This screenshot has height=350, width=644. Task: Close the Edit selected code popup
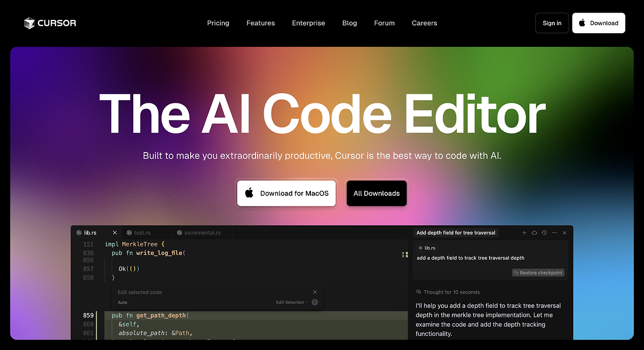(315, 292)
